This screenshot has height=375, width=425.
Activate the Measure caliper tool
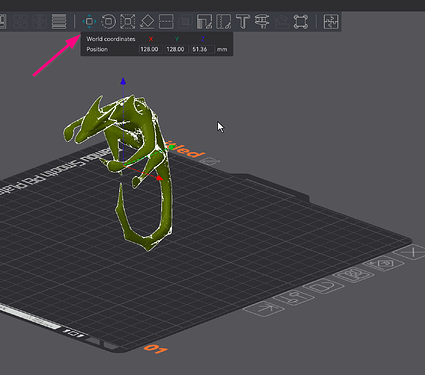coord(262,22)
